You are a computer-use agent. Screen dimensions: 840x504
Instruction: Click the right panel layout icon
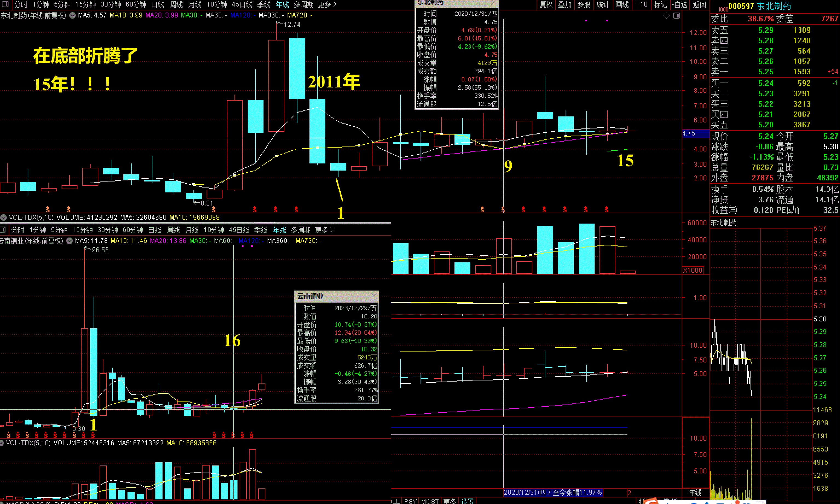[676, 16]
